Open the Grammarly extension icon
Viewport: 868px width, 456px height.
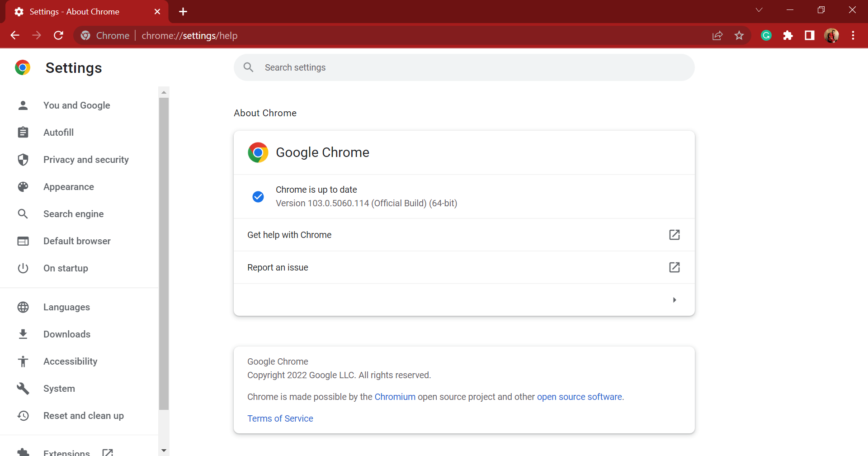pyautogui.click(x=766, y=35)
